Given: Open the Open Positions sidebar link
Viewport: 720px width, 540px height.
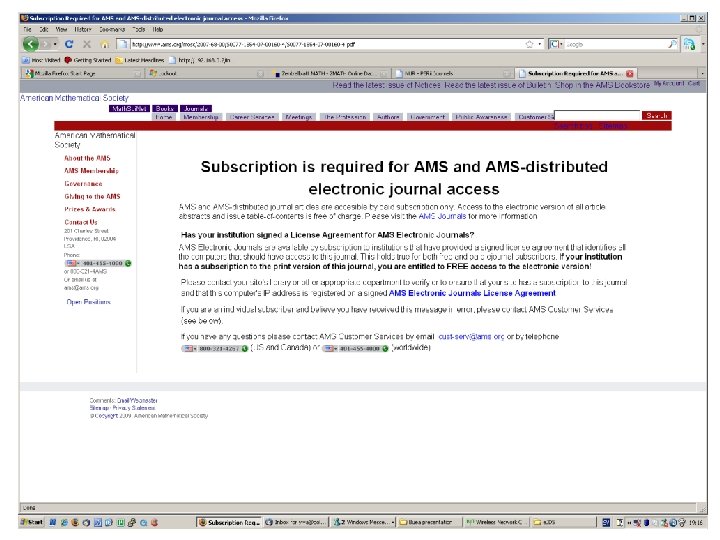Looking at the screenshot, I should click(89, 302).
